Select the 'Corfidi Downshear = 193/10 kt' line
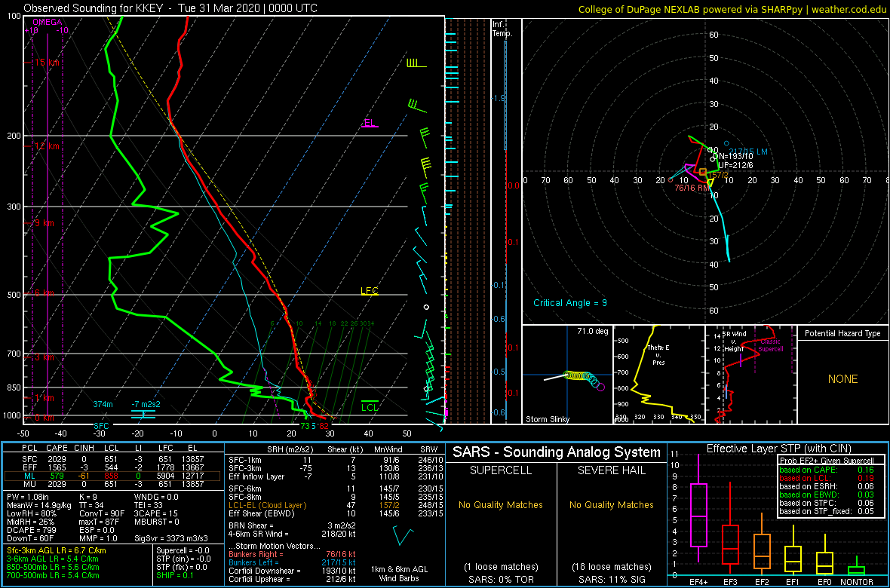The height and width of the screenshot is (588, 890). coord(293,571)
